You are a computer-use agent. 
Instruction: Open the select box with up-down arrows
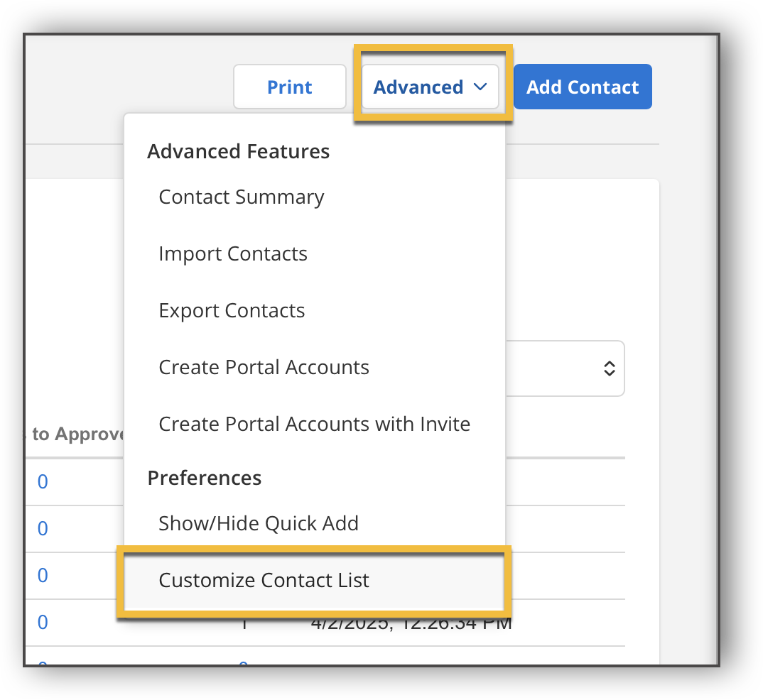click(565, 368)
